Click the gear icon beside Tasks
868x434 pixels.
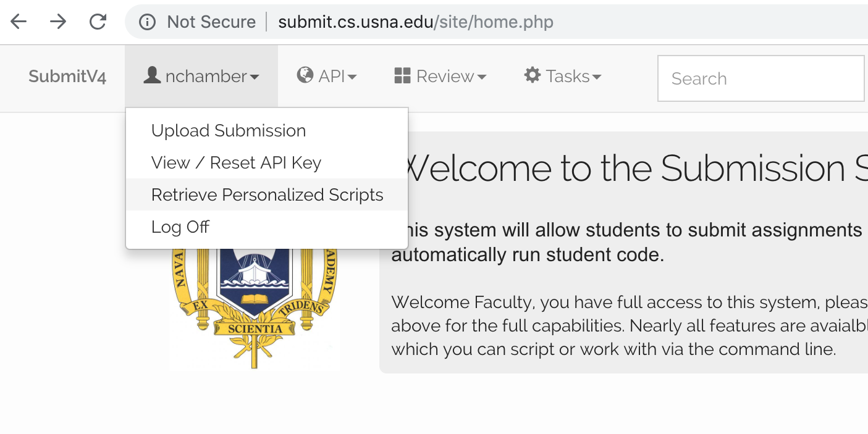coord(532,75)
